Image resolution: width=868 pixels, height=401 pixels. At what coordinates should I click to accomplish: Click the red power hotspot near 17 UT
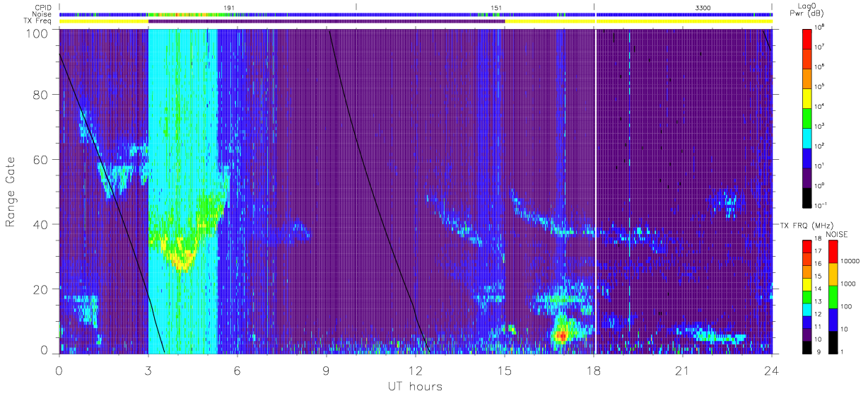pos(561,336)
